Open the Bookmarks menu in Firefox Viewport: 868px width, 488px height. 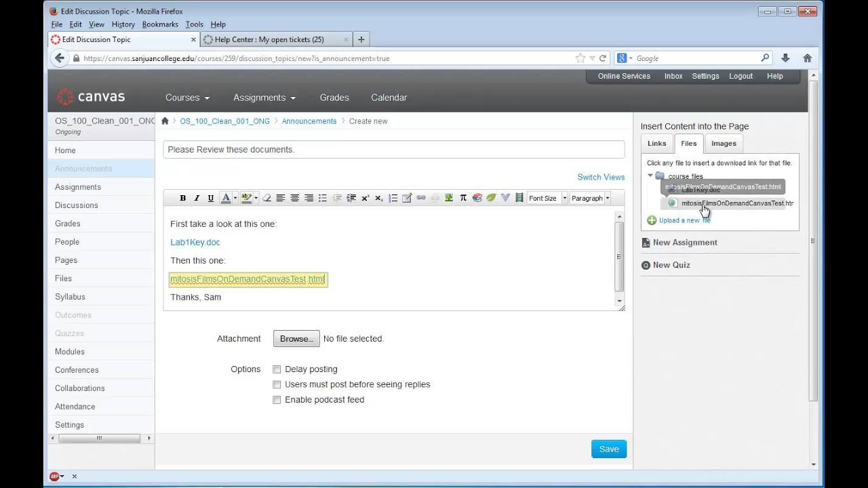[160, 24]
